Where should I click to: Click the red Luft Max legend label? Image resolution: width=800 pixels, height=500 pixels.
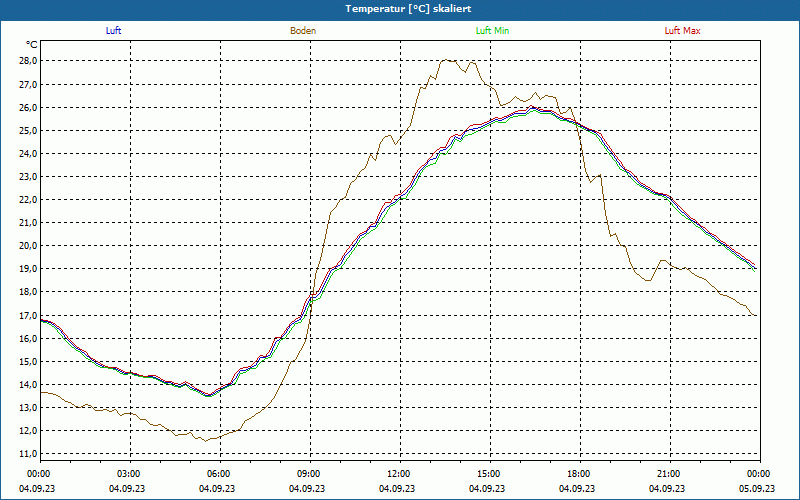click(x=682, y=31)
